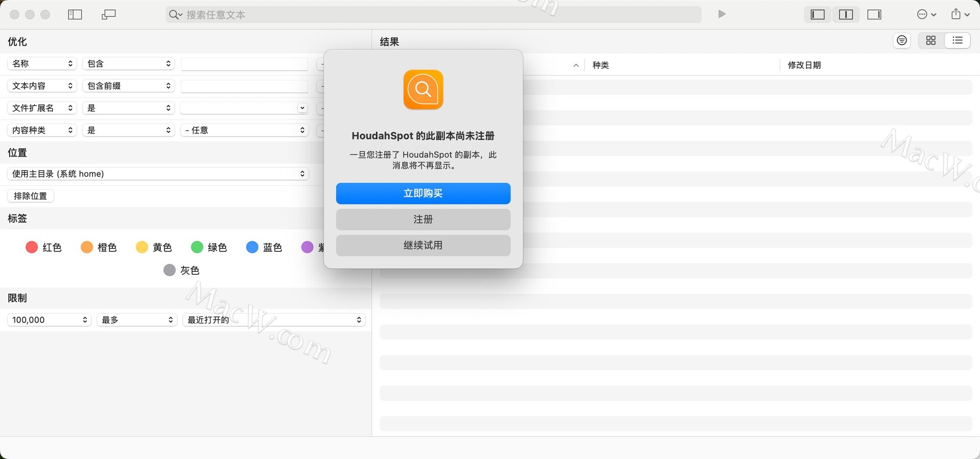The height and width of the screenshot is (459, 980).
Task: Select the purple tag swatch
Action: pos(307,247)
